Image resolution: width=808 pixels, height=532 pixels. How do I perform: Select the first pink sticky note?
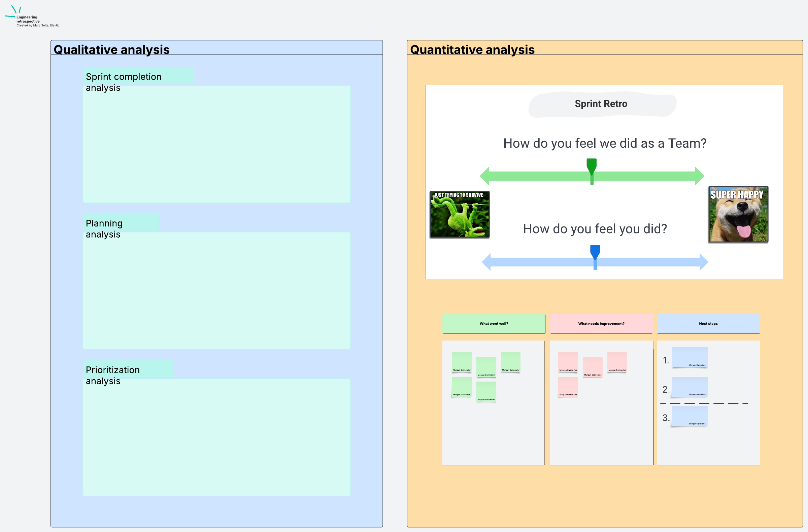(568, 362)
